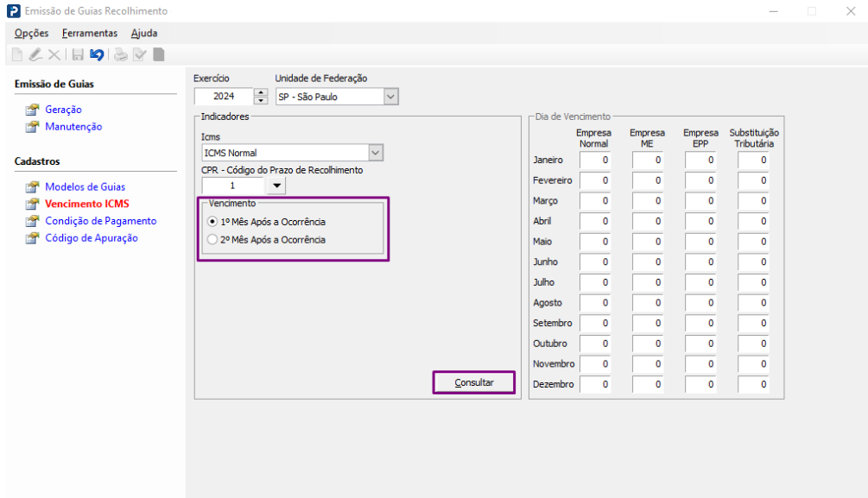This screenshot has height=498, width=868.
Task: Click Março Substituição Tributária day field
Action: click(753, 201)
